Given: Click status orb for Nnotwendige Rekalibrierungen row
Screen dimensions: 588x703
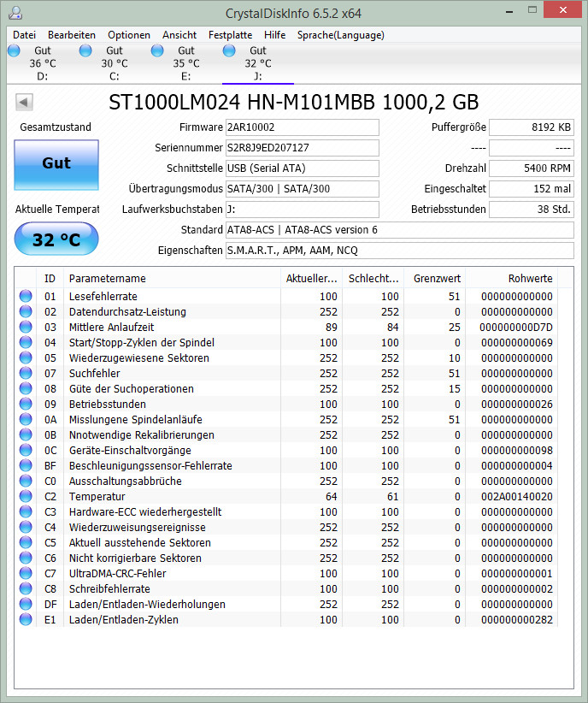Looking at the screenshot, I should [26, 434].
